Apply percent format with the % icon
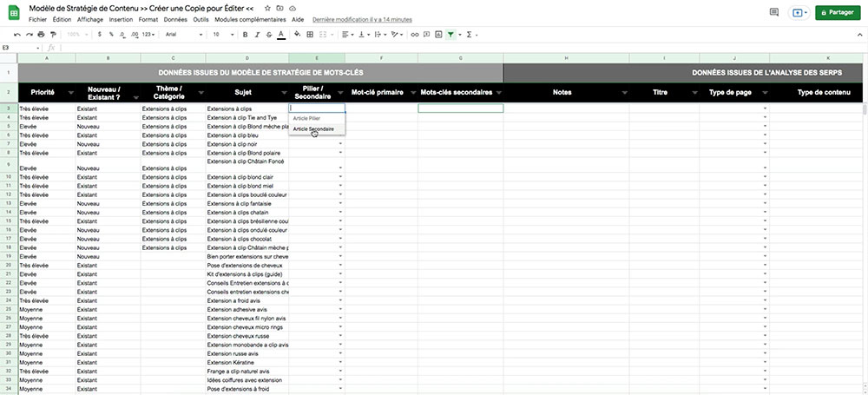The height and width of the screenshot is (395, 868). [111, 35]
